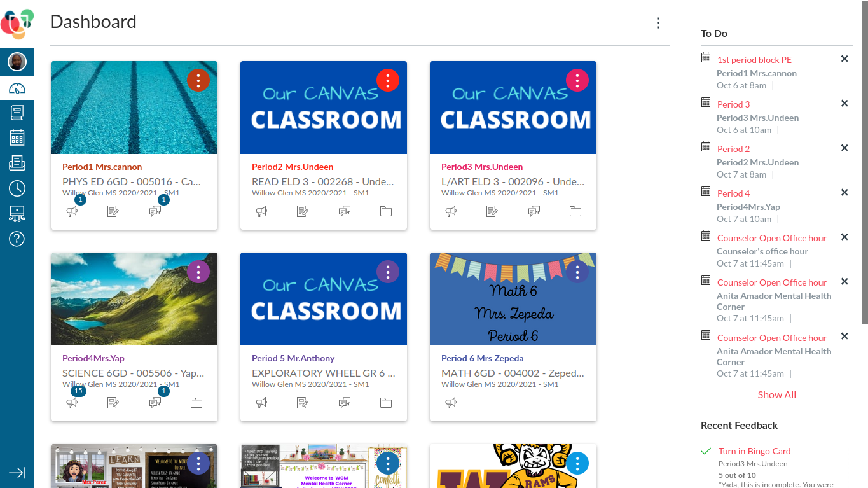Screen dimensions: 868x488
Task: Open options menu on Period 5 Mr.Anthony card
Action: (x=388, y=272)
